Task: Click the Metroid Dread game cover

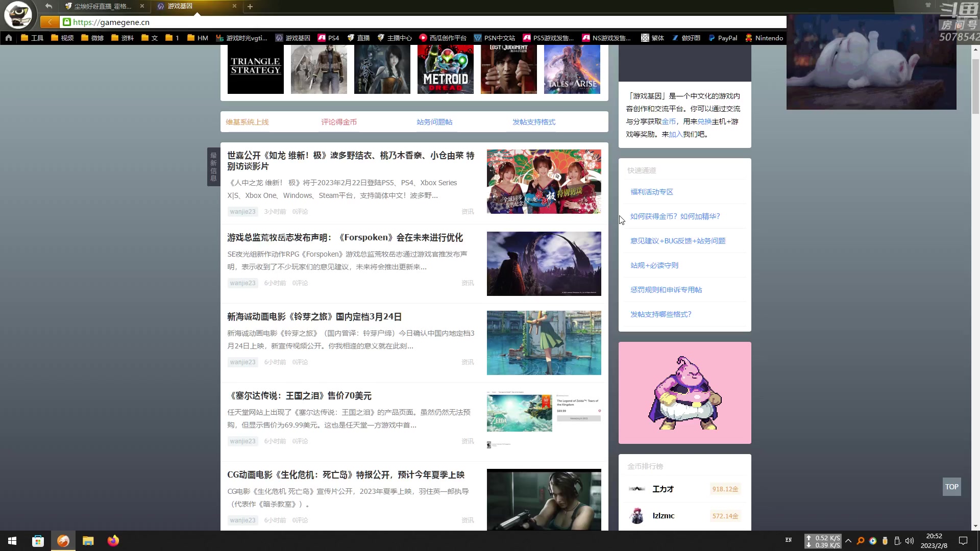Action: pyautogui.click(x=446, y=69)
